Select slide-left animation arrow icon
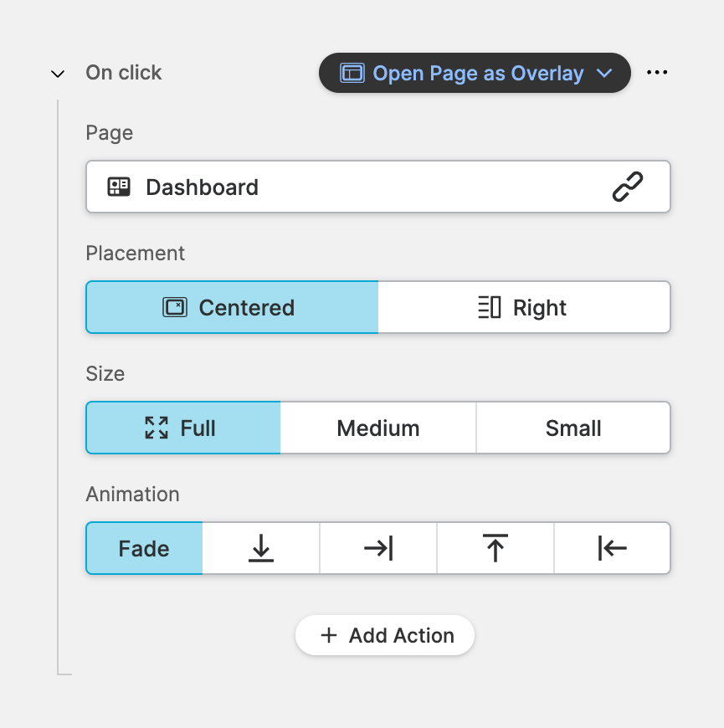 [x=612, y=549]
